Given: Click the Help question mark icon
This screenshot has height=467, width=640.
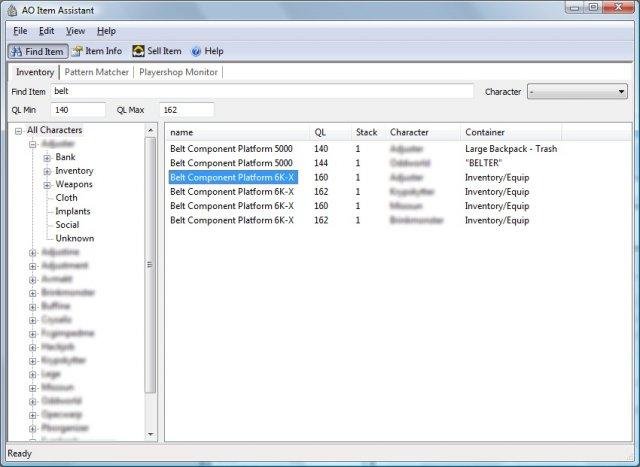Looking at the screenshot, I should (x=196, y=51).
